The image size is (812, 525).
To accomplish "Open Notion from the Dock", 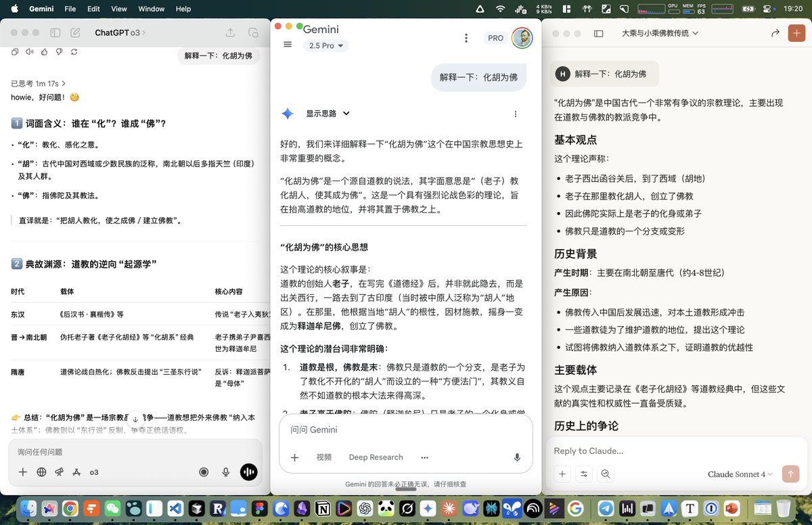I will [x=323, y=508].
